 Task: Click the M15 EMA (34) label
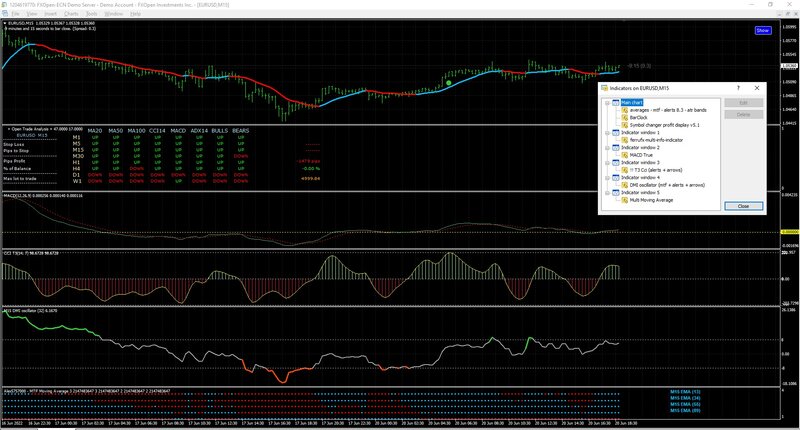click(685, 398)
